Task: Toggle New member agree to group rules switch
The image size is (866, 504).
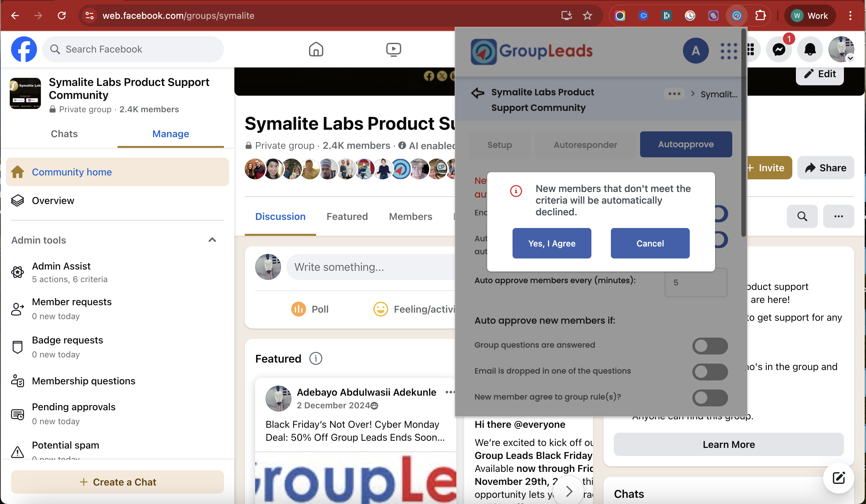Action: tap(710, 398)
